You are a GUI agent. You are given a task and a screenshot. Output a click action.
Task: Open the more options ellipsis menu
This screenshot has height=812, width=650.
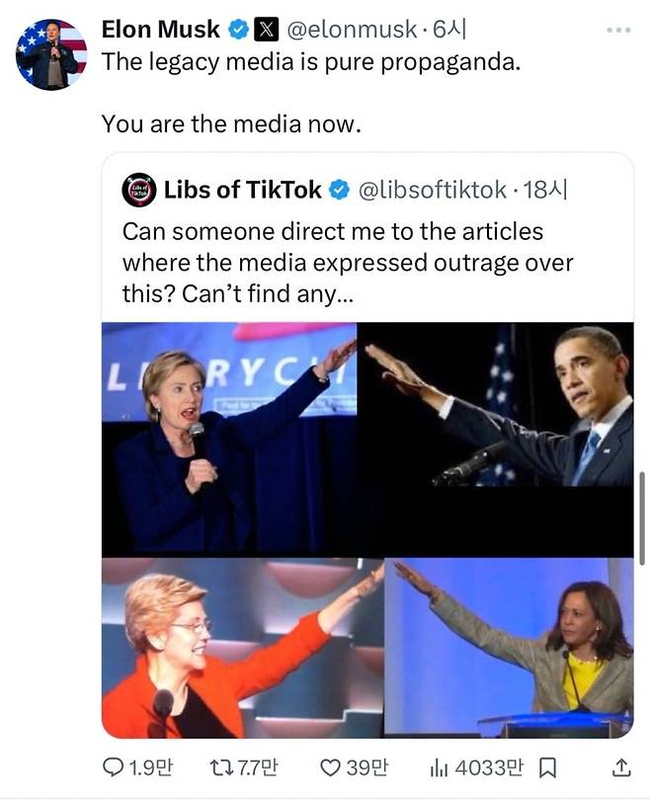[618, 30]
